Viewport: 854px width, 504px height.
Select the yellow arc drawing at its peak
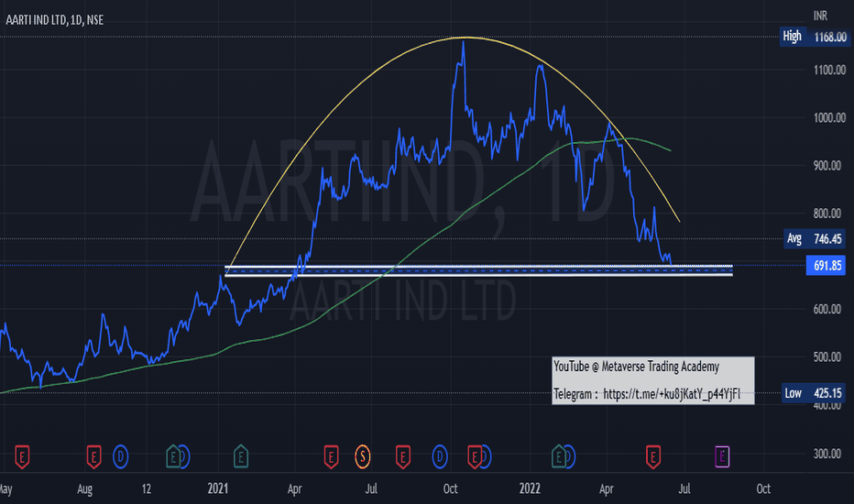click(465, 38)
